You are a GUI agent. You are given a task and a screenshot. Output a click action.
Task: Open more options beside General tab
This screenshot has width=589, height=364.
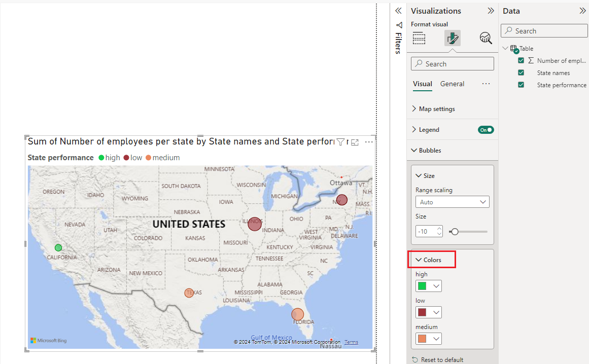(x=486, y=84)
